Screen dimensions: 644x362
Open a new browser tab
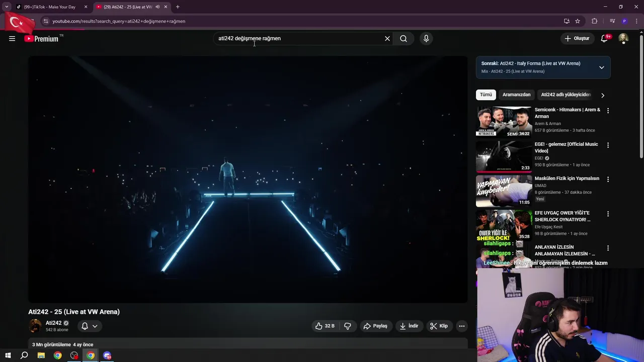pos(178,7)
